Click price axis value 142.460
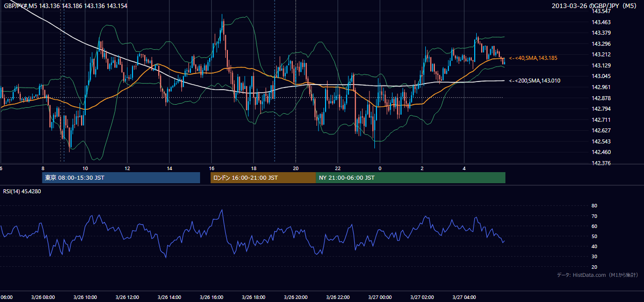644x302 pixels. (x=601, y=152)
